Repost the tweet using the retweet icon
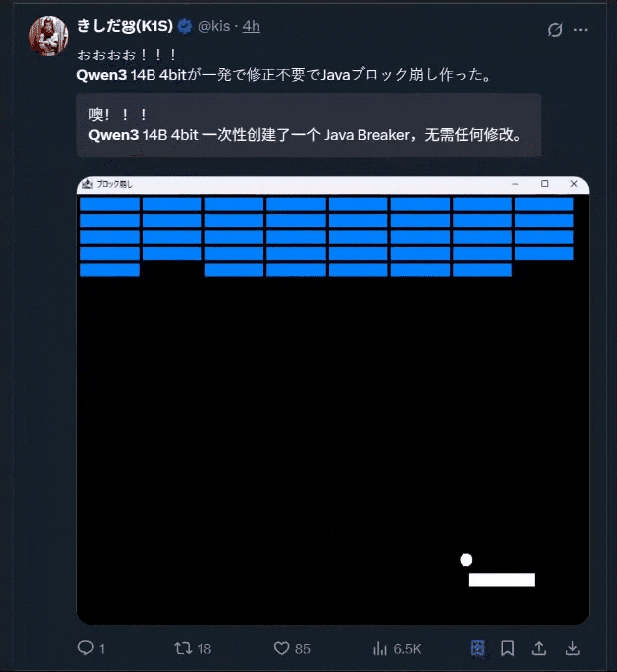Image resolution: width=617 pixels, height=672 pixels. tap(183, 648)
